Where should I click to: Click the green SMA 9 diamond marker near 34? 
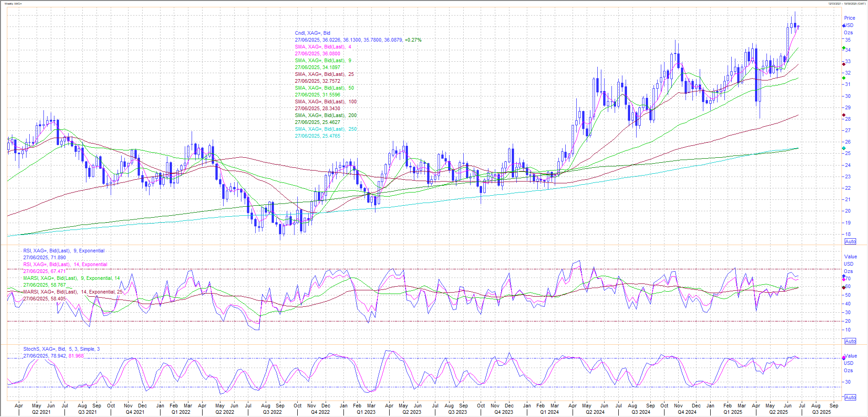(x=844, y=48)
